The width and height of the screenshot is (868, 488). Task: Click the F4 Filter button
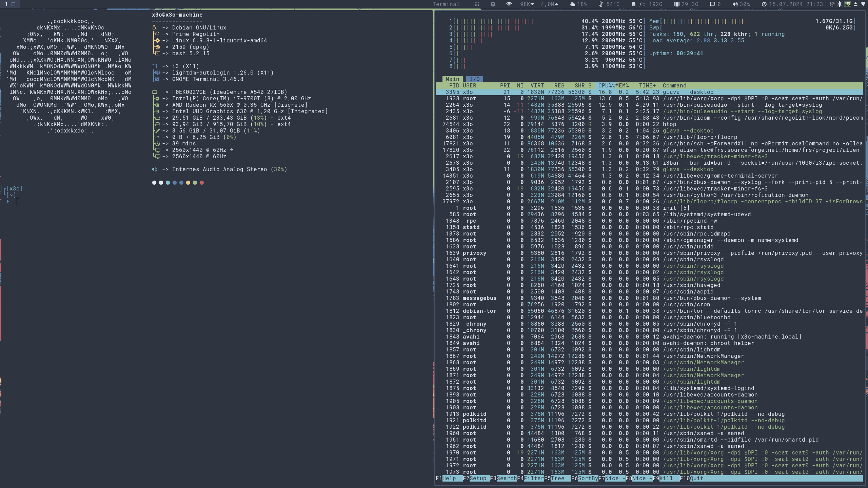[x=533, y=479]
